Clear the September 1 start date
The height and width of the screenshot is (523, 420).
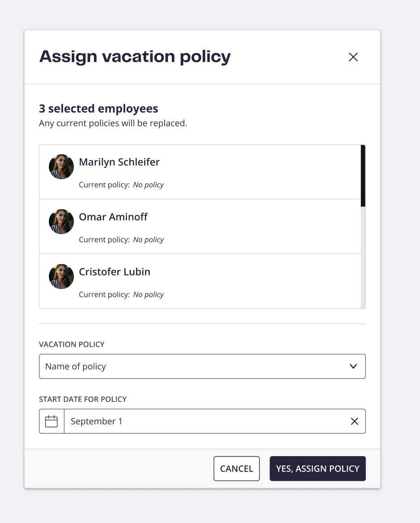(x=354, y=421)
